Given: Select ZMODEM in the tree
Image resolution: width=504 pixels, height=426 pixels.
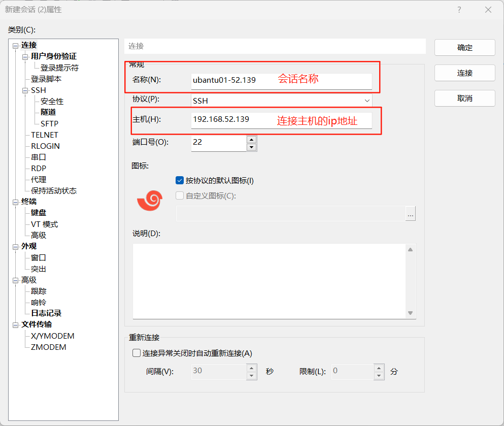Looking at the screenshot, I should point(49,347).
